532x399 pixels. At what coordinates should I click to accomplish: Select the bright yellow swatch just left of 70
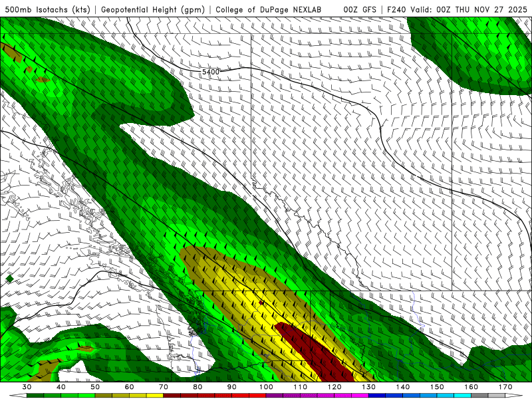pos(155,396)
